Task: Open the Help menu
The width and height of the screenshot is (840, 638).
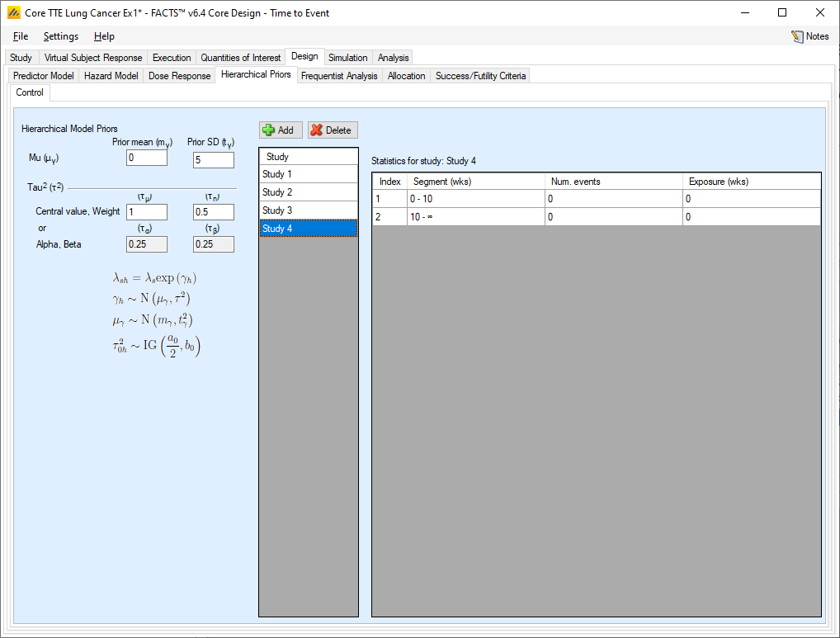Action: [104, 36]
